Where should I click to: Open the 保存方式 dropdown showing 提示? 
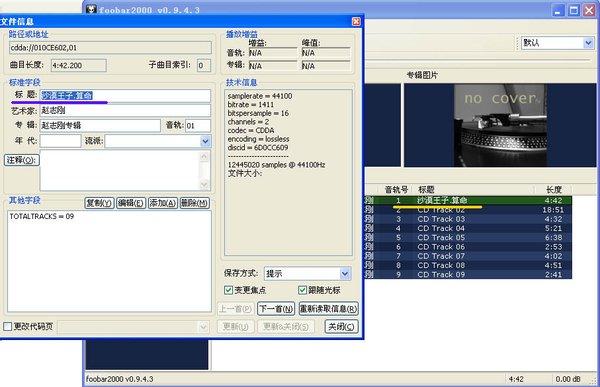tap(344, 273)
